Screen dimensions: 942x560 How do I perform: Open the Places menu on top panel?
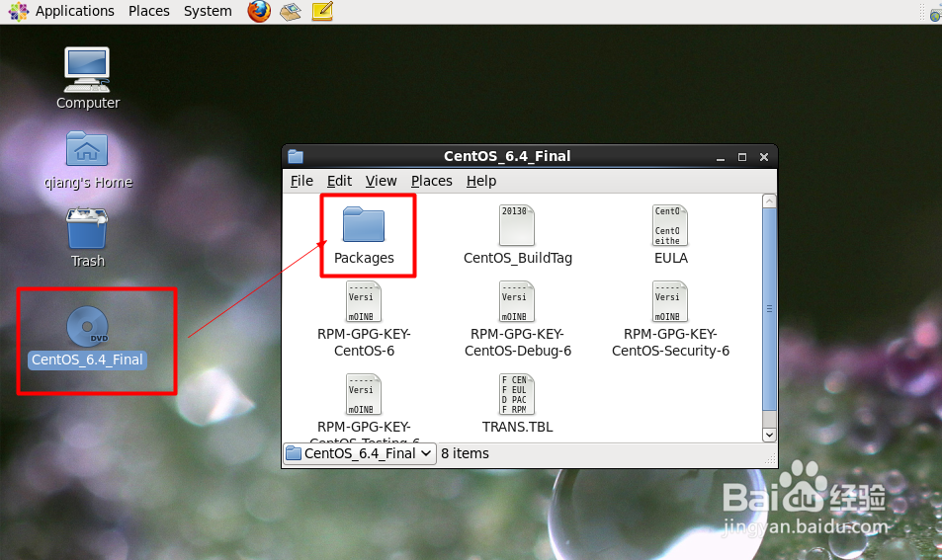coord(149,11)
